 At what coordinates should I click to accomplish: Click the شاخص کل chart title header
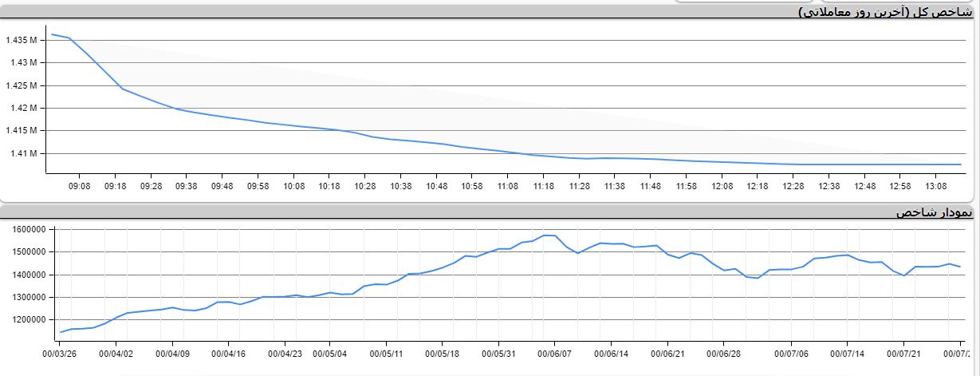885,11
